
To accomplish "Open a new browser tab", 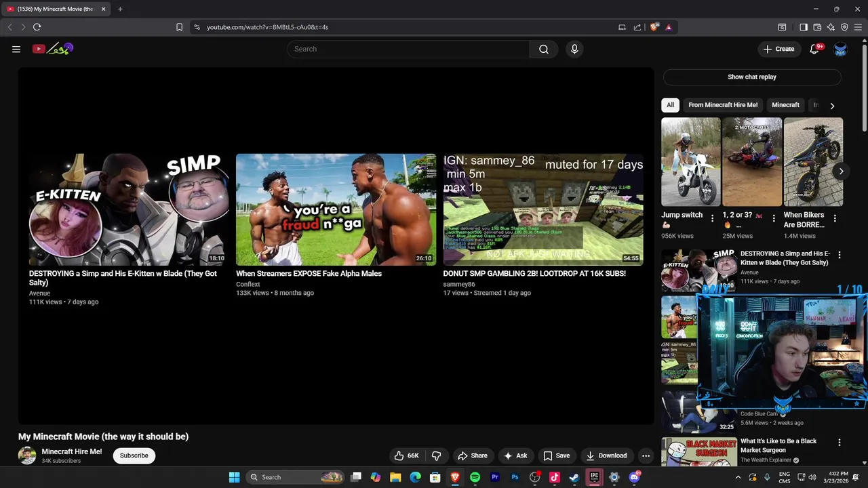I will [120, 9].
